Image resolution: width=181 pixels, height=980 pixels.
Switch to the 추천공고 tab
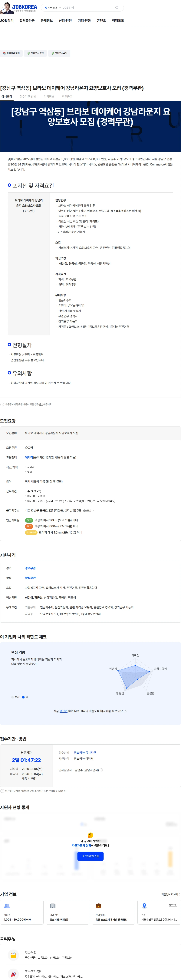67,97
